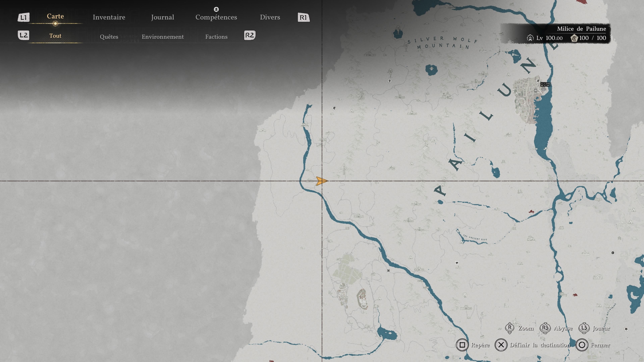This screenshot has width=644, height=362.
Task: Click the 100 / 100 reputation value
Action: pyautogui.click(x=593, y=38)
